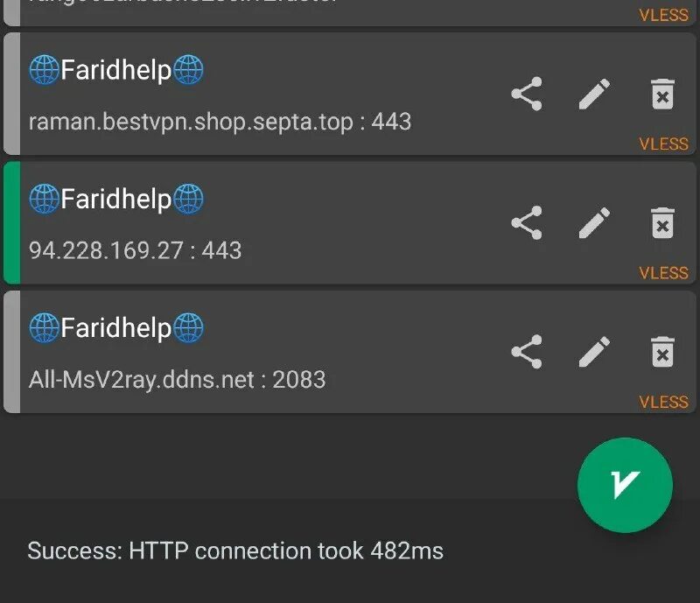Tap VLESS label on the raman.bestvpn entry

tap(663, 144)
